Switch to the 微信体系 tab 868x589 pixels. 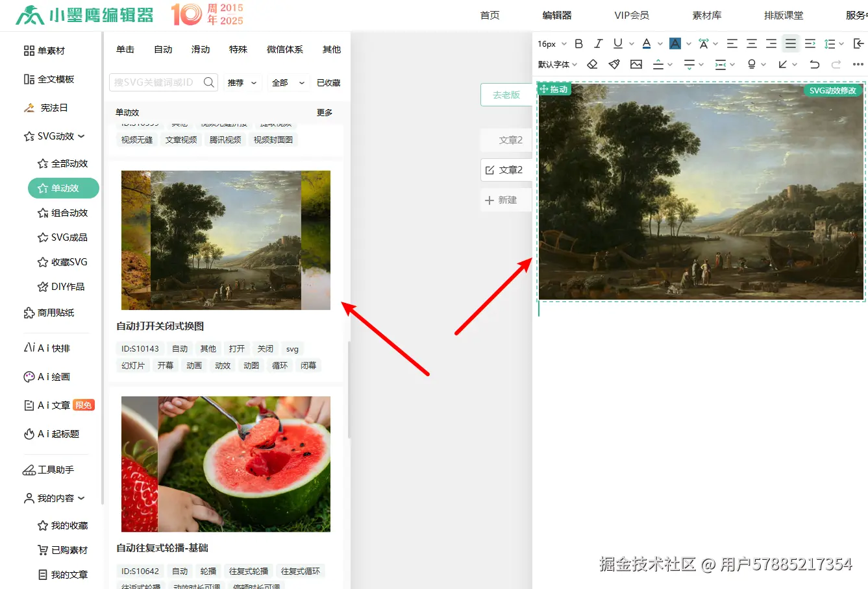click(x=285, y=49)
